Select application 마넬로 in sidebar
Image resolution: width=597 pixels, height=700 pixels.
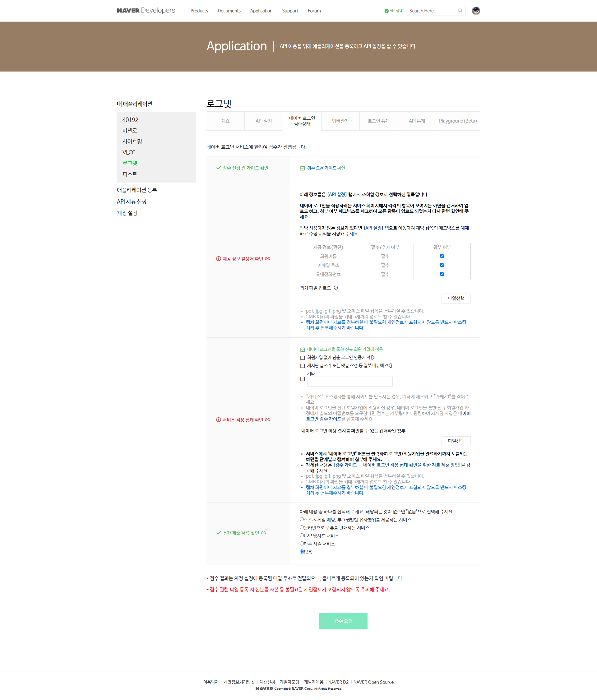pyautogui.click(x=130, y=131)
